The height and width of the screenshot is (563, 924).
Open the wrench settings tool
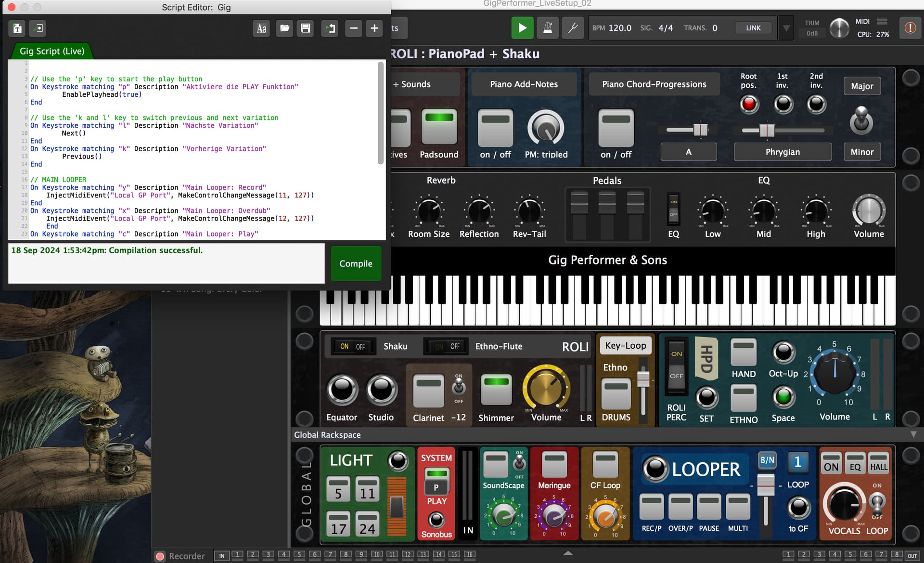click(x=573, y=28)
